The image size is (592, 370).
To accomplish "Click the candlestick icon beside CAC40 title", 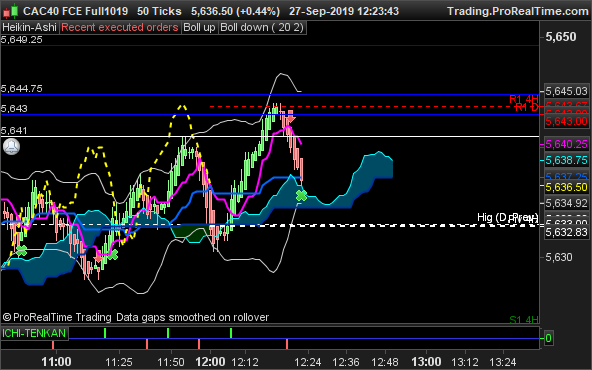I will point(11,11).
